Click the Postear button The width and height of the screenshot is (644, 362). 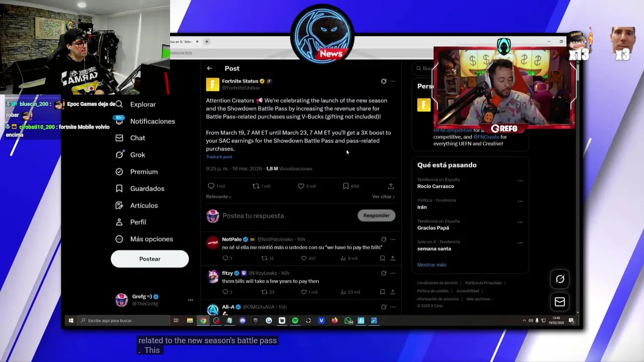[x=149, y=259]
